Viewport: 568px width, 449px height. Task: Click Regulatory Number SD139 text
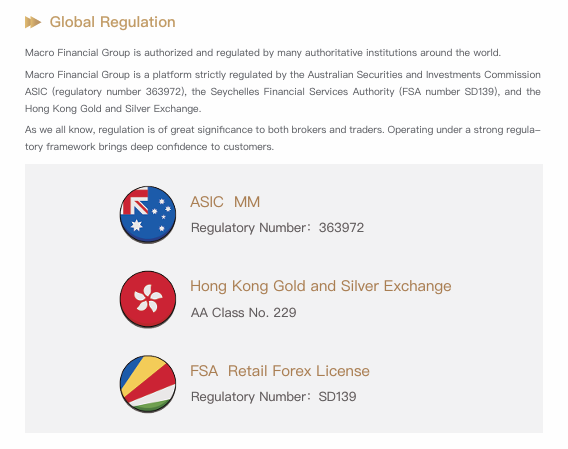coord(273,396)
